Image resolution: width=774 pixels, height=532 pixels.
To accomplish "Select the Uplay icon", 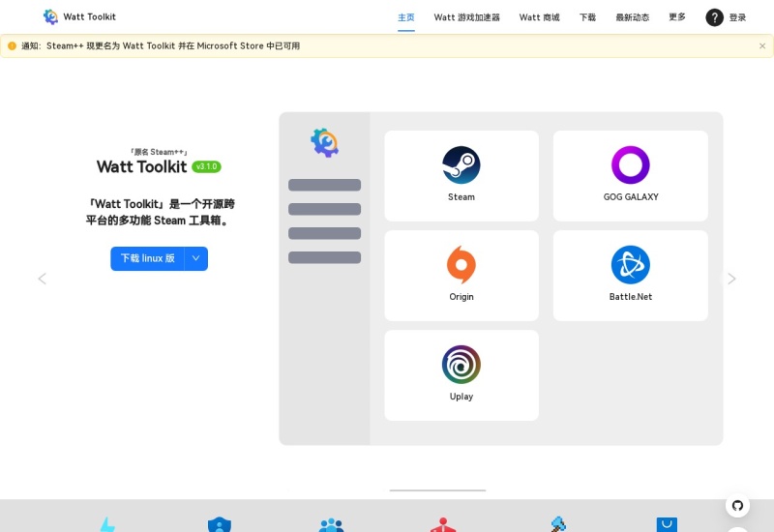I will (461, 365).
